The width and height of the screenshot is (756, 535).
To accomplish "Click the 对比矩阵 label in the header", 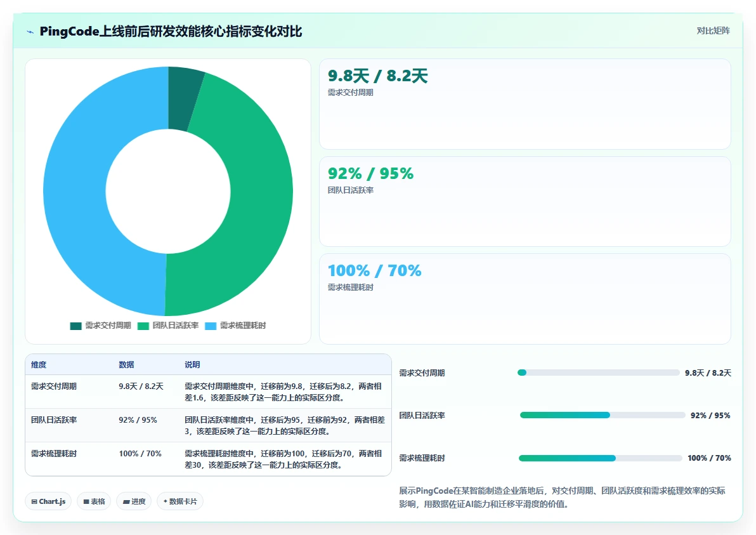I will [713, 31].
